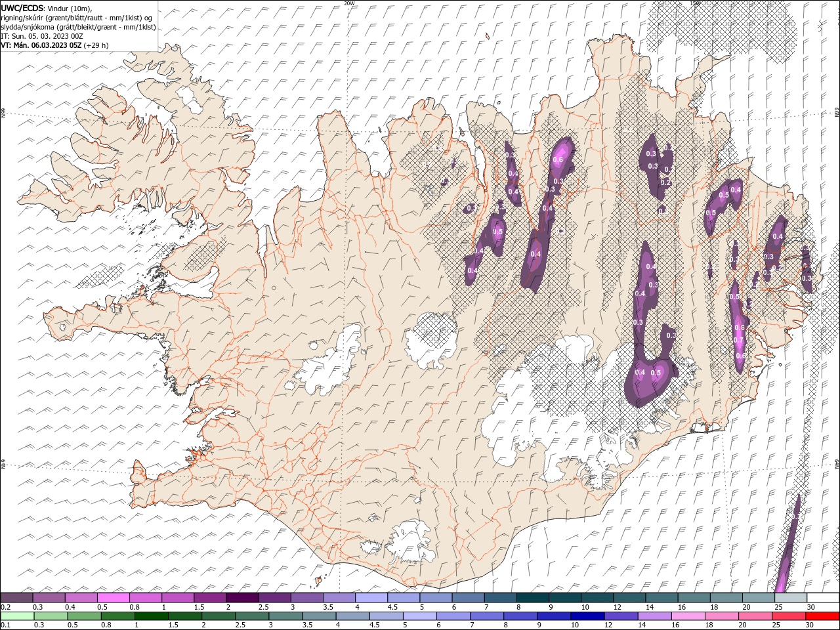This screenshot has height=630, width=840.
Task: Pick the 6–7 swatch in the snow legend
Action: pos(468,598)
